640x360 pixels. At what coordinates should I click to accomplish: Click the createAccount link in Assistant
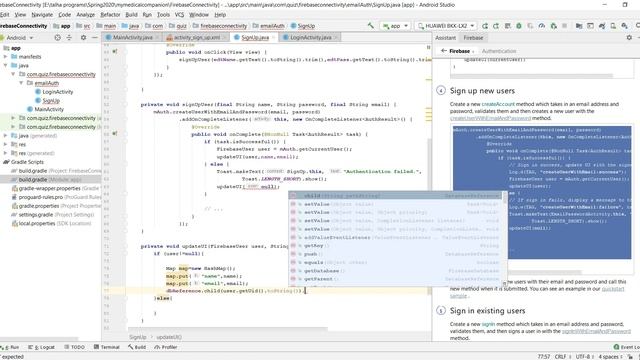[498, 104]
